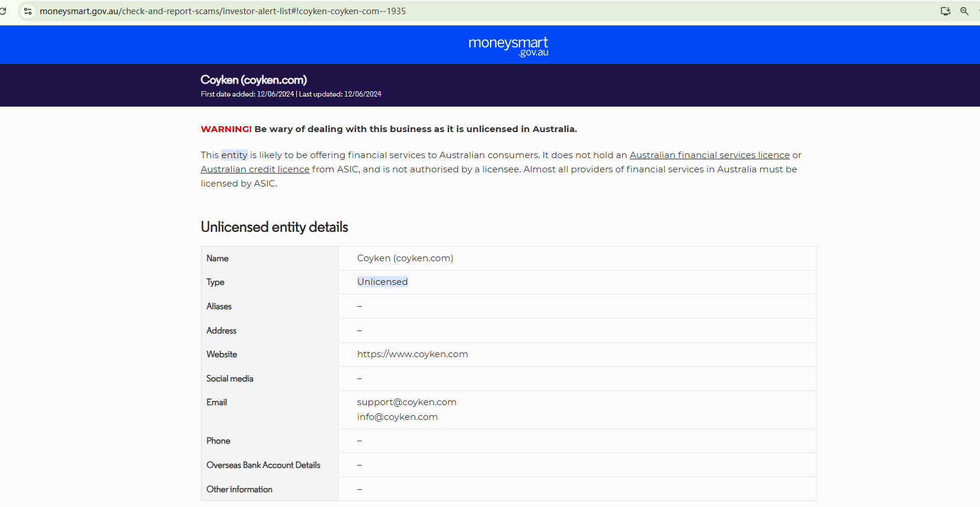Click the https://www.coyken.com website value
This screenshot has width=980, height=507.
[x=412, y=354]
